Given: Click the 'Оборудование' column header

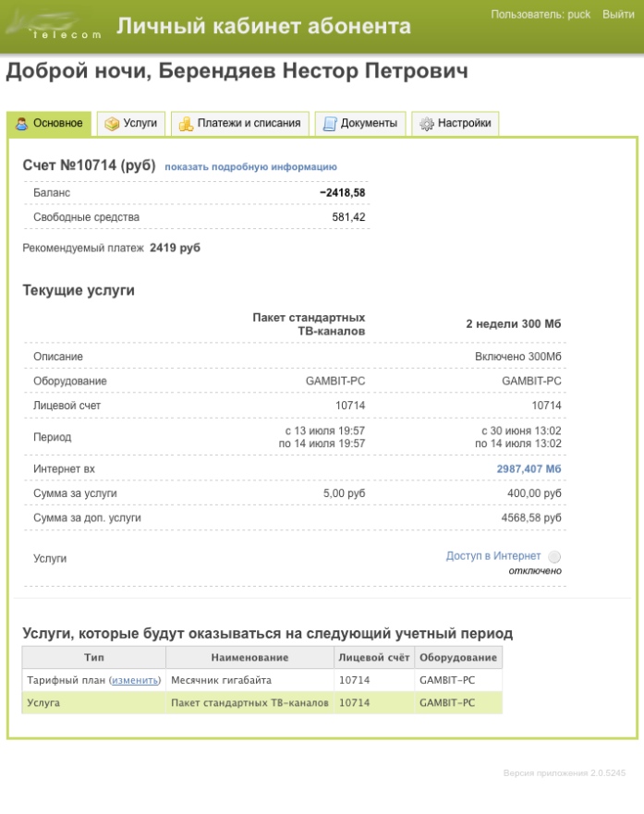Looking at the screenshot, I should point(458,658).
